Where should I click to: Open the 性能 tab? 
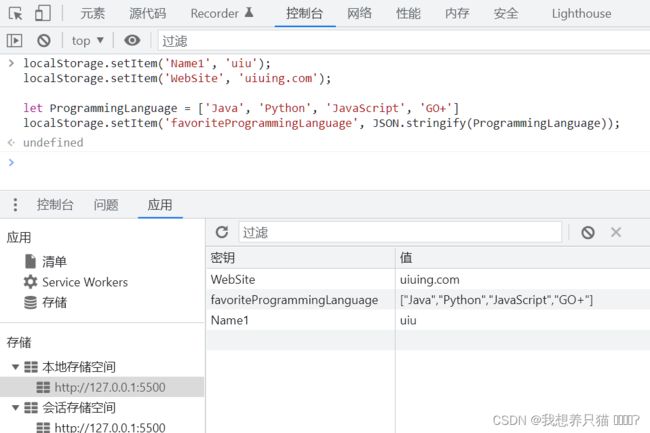point(408,13)
